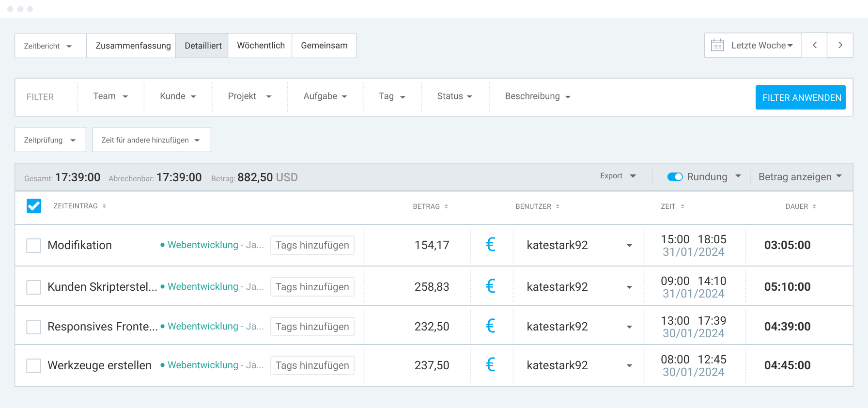
Task: Edit the Werkzeuge erstellen description field
Action: click(100, 365)
